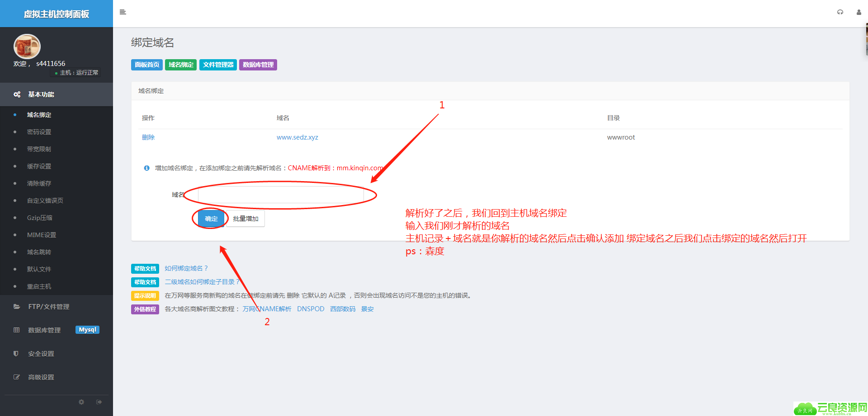
Task: Click the 操作 column header
Action: coord(148,118)
